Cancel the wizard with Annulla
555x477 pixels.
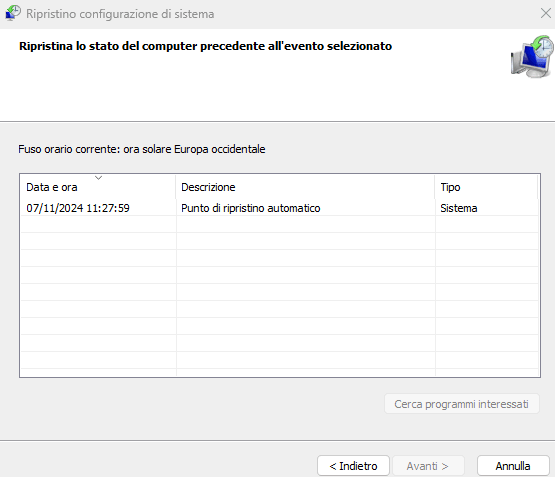(513, 466)
